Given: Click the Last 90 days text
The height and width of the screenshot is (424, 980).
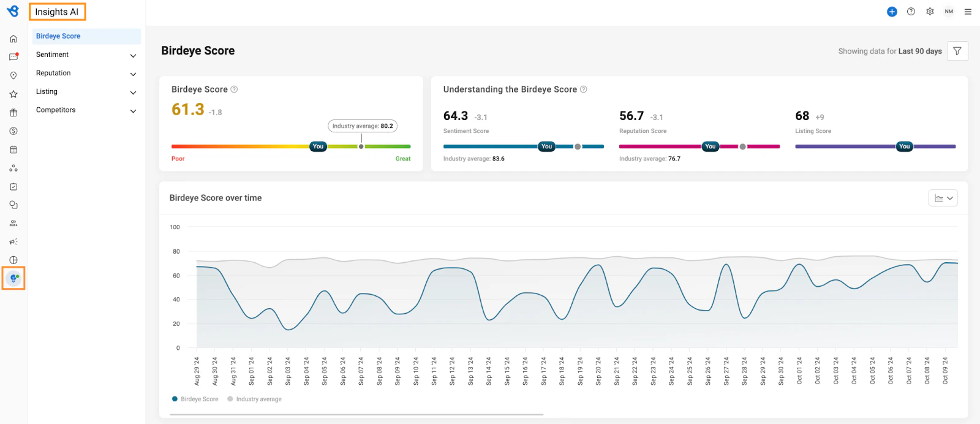Looking at the screenshot, I should [x=920, y=51].
